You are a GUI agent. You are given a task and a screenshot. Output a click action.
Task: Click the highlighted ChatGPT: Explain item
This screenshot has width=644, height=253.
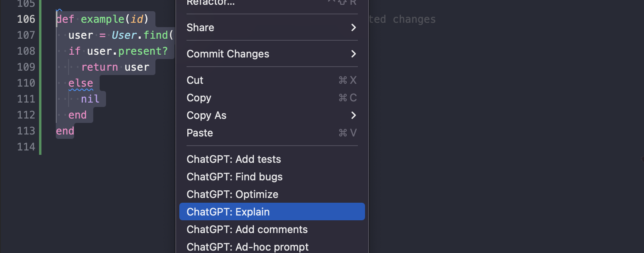[228, 212]
